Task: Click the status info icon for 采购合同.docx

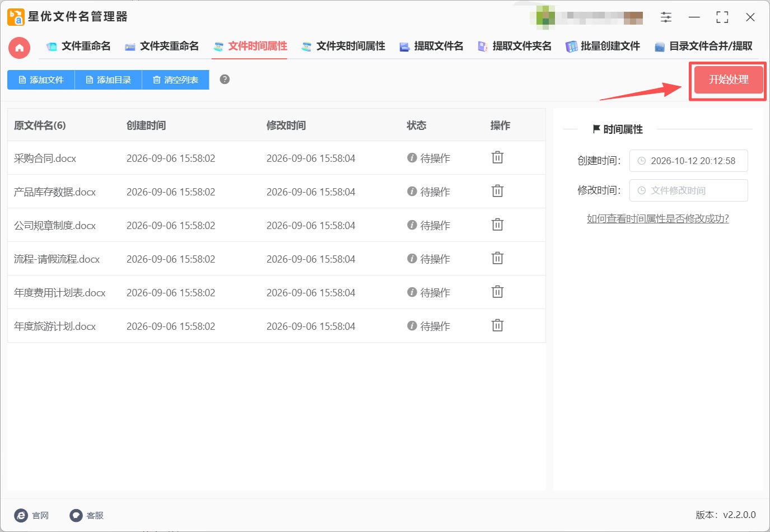Action: pos(412,158)
